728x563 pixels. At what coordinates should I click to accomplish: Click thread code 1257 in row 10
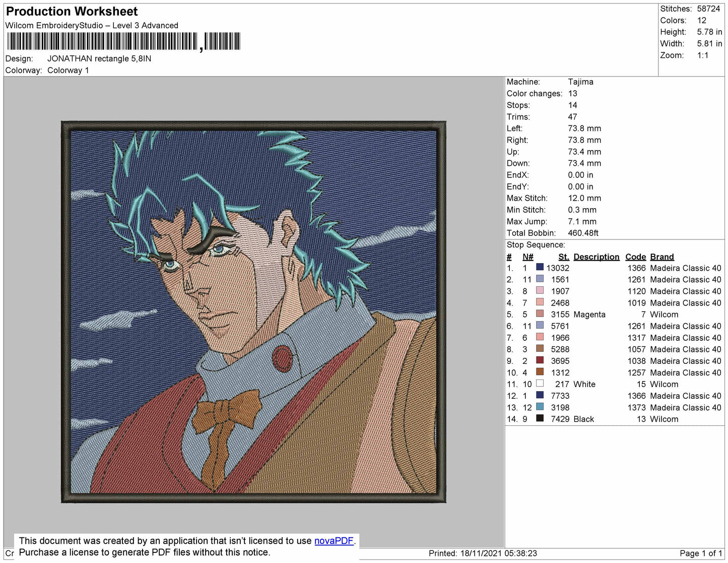point(636,372)
